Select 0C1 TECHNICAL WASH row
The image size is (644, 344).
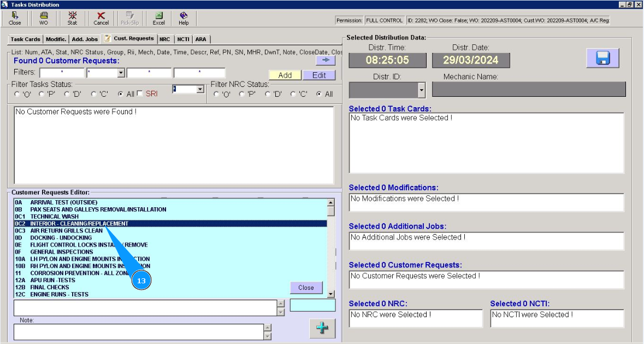170,216
